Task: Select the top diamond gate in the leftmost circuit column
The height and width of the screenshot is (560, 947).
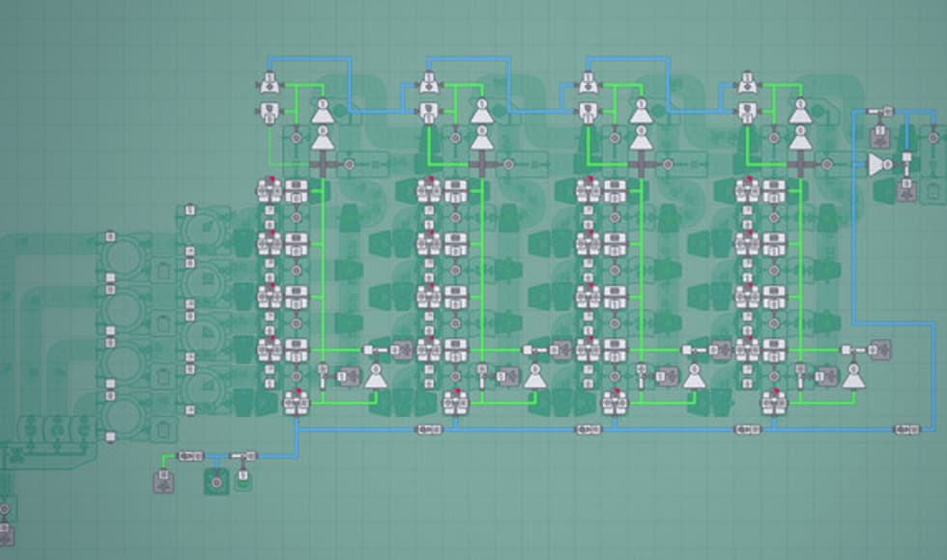Action: (270, 83)
